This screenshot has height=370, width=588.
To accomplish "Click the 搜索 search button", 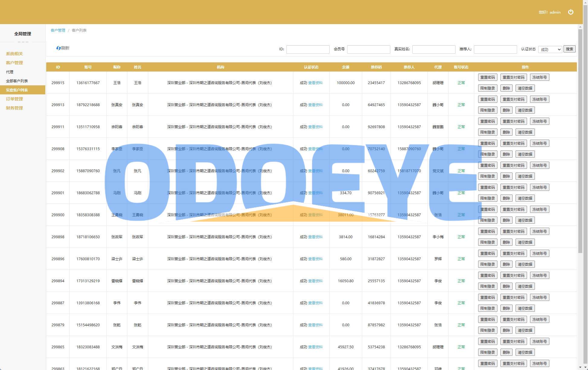I will tap(569, 49).
